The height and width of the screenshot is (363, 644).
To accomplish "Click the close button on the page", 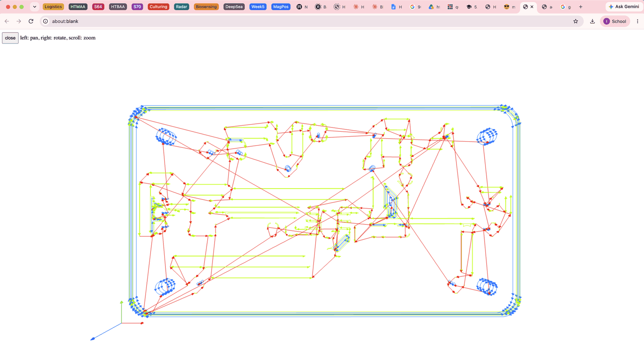I will click(x=10, y=38).
